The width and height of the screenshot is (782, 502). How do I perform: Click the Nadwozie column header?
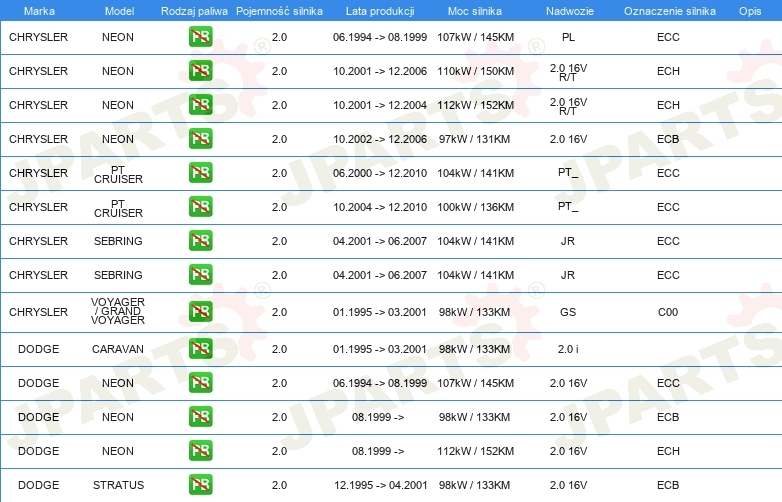click(570, 11)
